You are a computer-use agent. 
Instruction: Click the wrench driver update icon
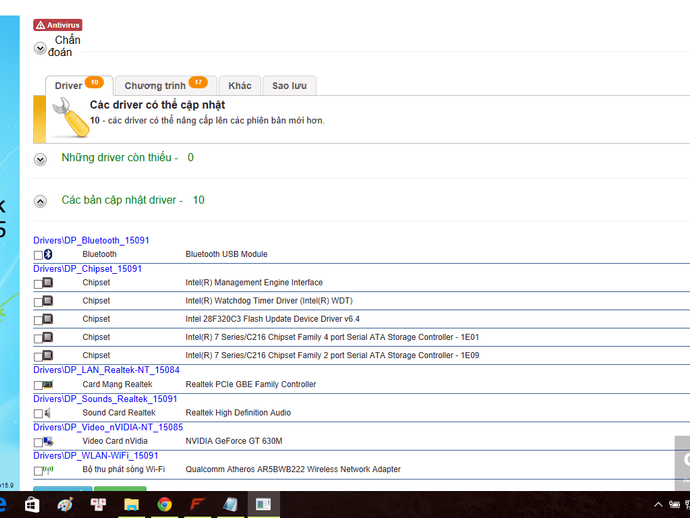pyautogui.click(x=70, y=118)
